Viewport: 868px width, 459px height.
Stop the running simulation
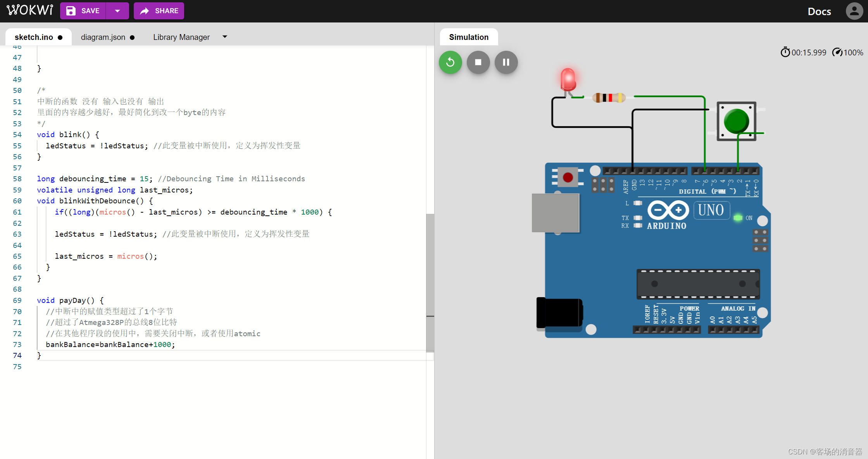click(x=478, y=62)
